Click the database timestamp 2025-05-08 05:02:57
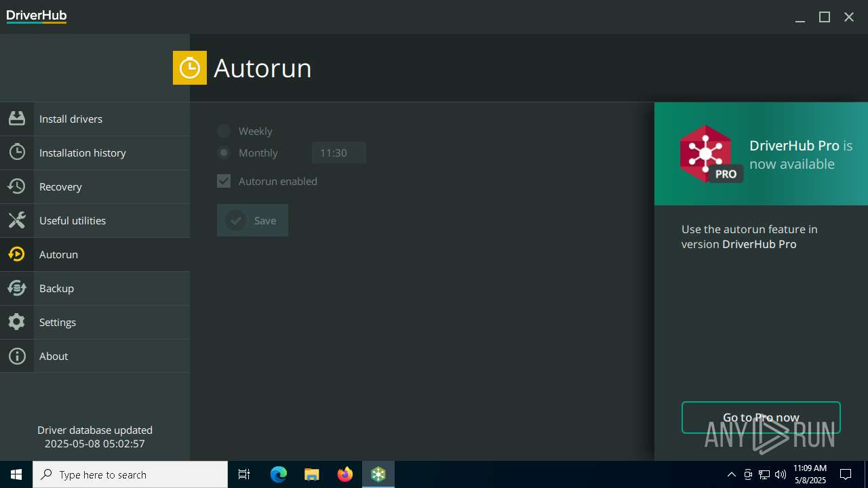Image resolution: width=868 pixels, height=488 pixels. tap(95, 444)
